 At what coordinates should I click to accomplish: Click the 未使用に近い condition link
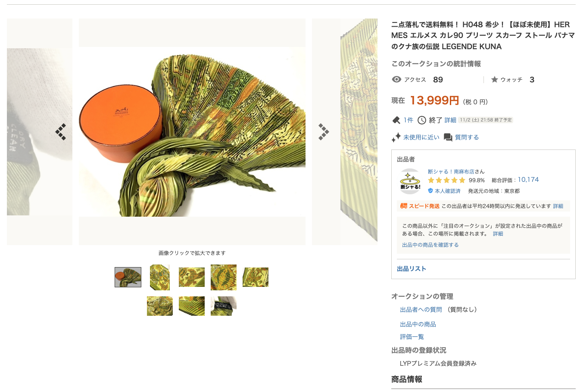tap(421, 137)
